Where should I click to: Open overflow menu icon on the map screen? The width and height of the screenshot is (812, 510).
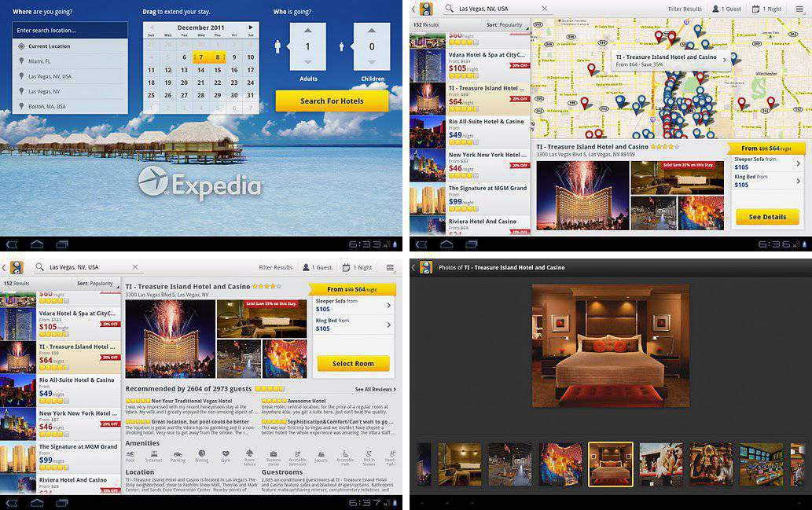[x=799, y=9]
